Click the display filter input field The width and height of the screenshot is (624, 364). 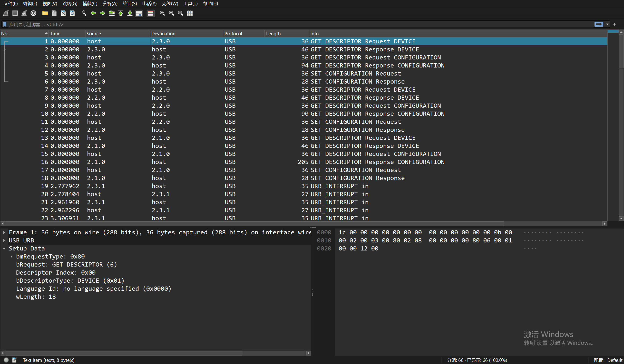(x=297, y=24)
